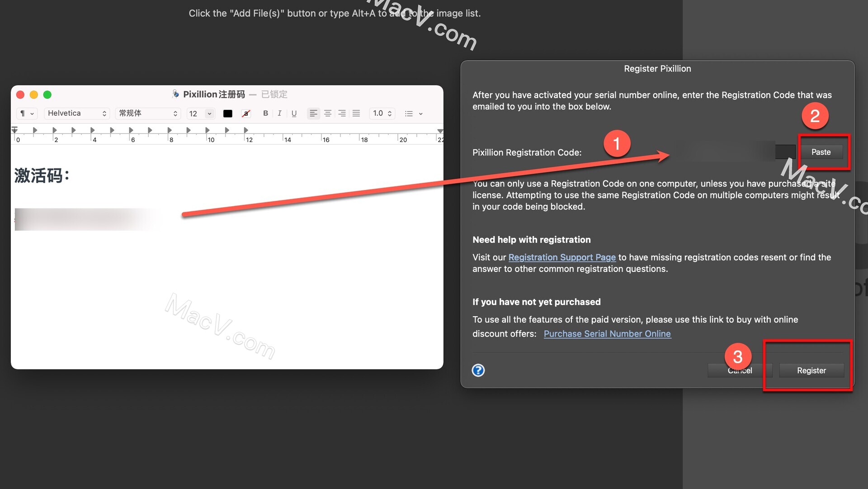Click the blue help question mark icon
This screenshot has height=489, width=868.
coord(478,370)
